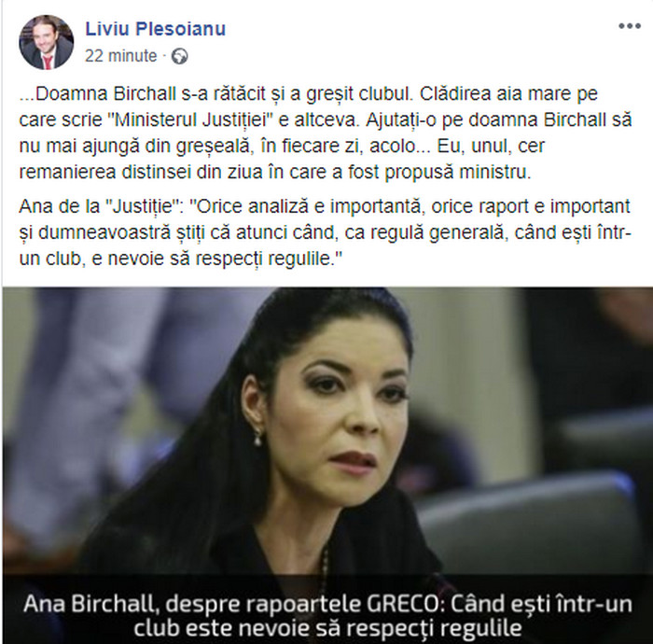This screenshot has height=644, width=653.
Task: Click the dark caption bar of the article
Action: pyautogui.click(x=327, y=609)
